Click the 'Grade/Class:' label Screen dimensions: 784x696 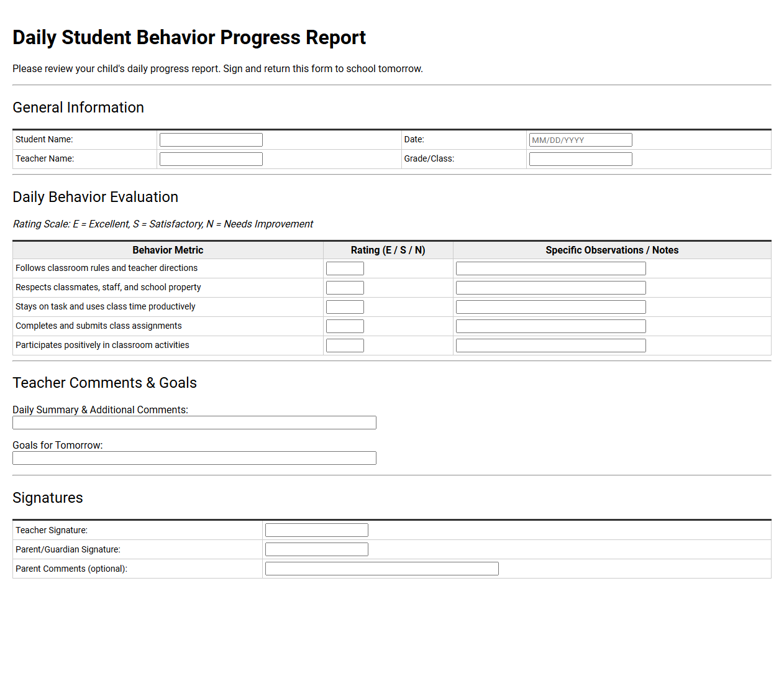tap(429, 158)
